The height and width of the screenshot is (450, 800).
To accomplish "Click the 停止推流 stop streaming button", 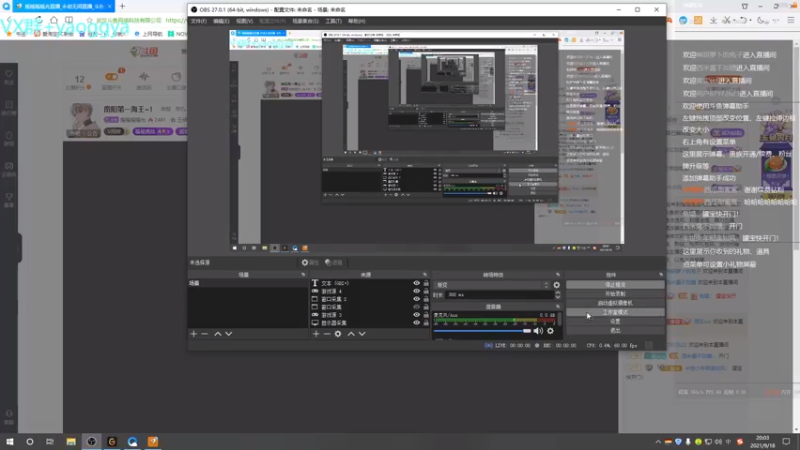I will [615, 285].
